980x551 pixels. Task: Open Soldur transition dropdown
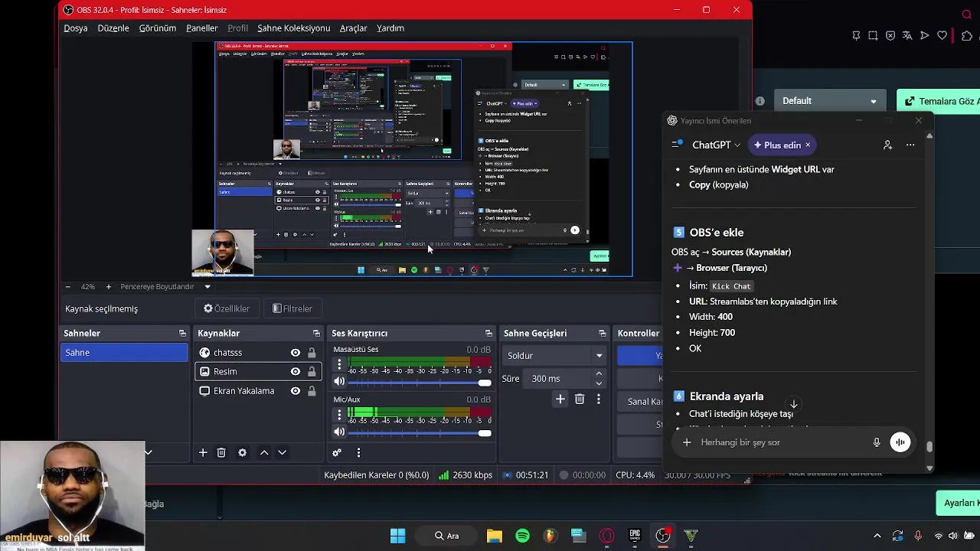pyautogui.click(x=555, y=355)
